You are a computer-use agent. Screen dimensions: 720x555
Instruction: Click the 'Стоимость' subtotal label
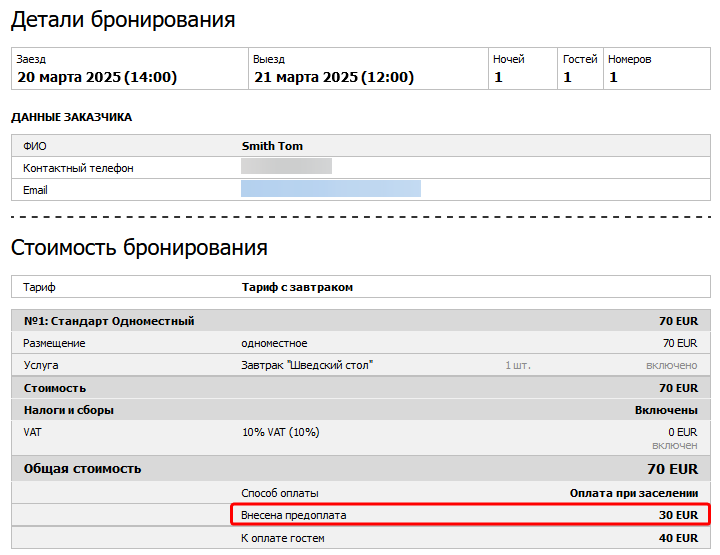(55, 388)
